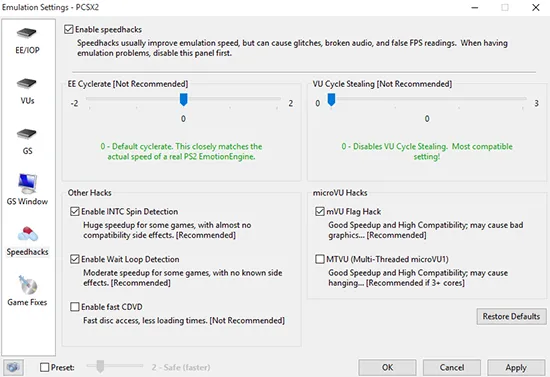The height and width of the screenshot is (377, 550).
Task: Uncheck the mVU Flag Hack option
Action: click(x=320, y=211)
